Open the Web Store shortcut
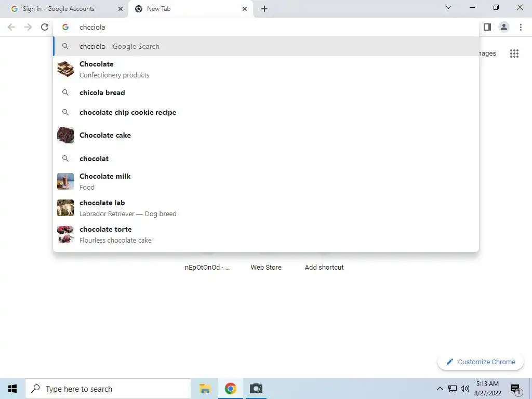The image size is (532, 399). pyautogui.click(x=266, y=268)
